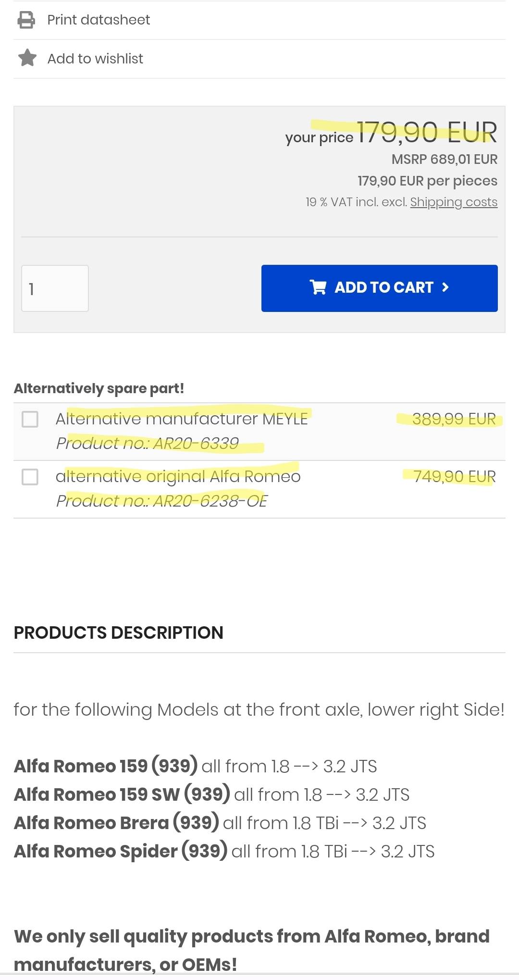Image resolution: width=519 pixels, height=980 pixels.
Task: Select the Add to wishlist link
Action: point(95,59)
